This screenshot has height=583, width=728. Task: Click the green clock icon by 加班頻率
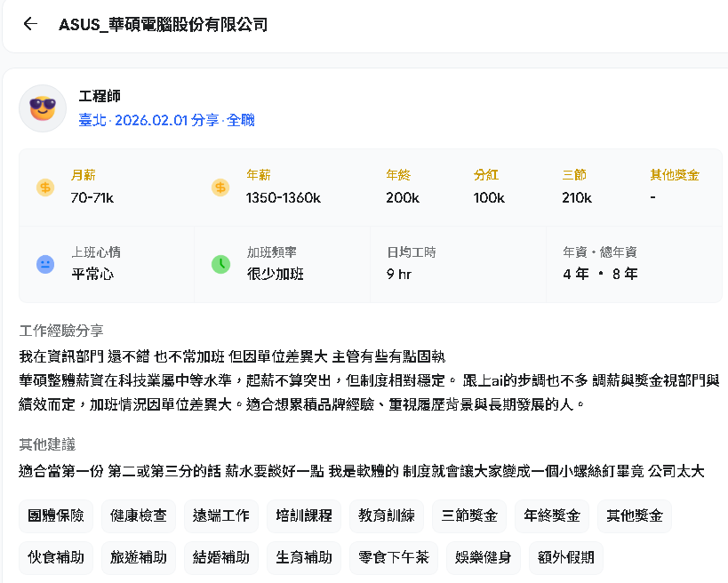point(221,265)
